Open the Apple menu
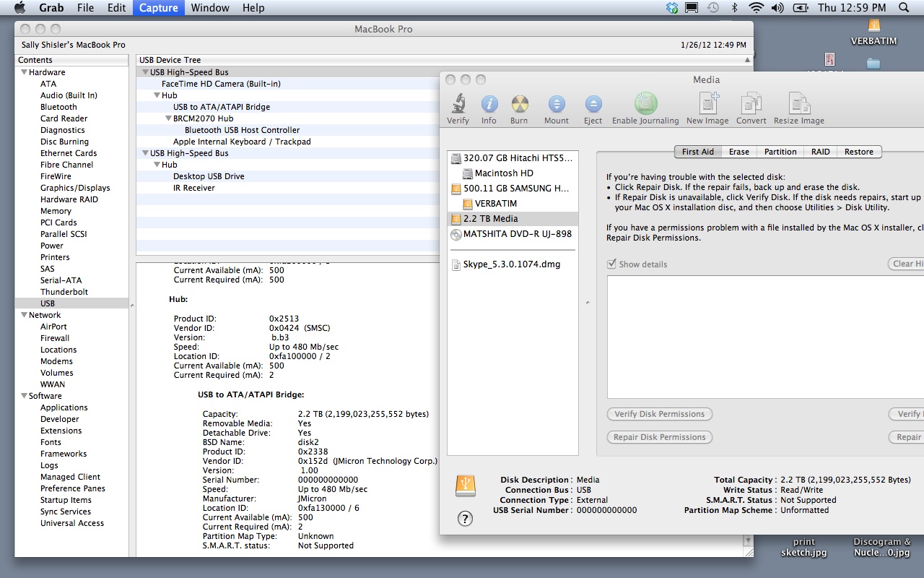Image resolution: width=924 pixels, height=578 pixels. pyautogui.click(x=19, y=8)
